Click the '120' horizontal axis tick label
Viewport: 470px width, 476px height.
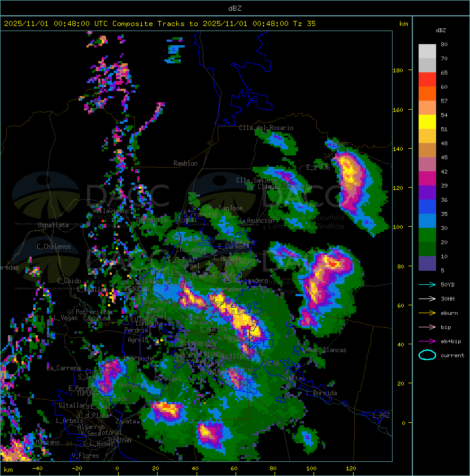(x=351, y=468)
